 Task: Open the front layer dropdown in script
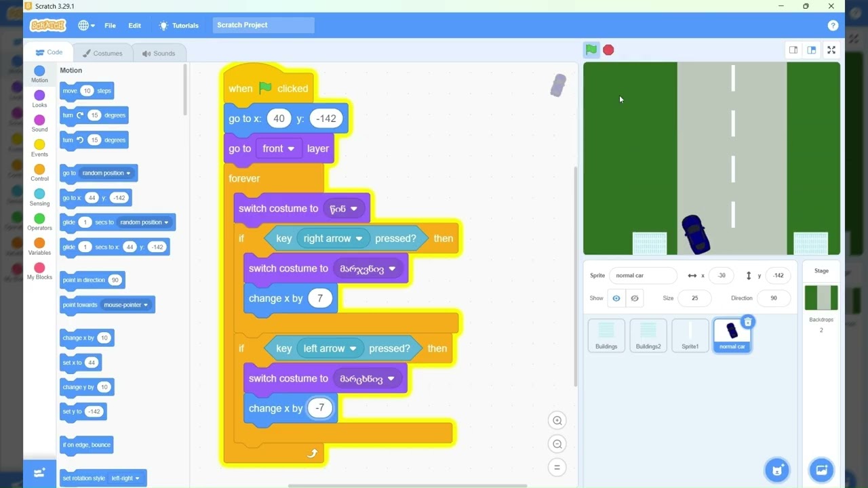(x=278, y=148)
